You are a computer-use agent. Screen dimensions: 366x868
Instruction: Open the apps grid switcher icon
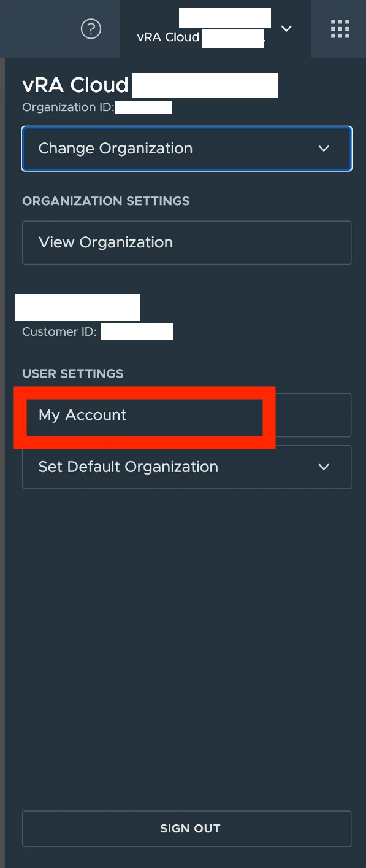340,29
